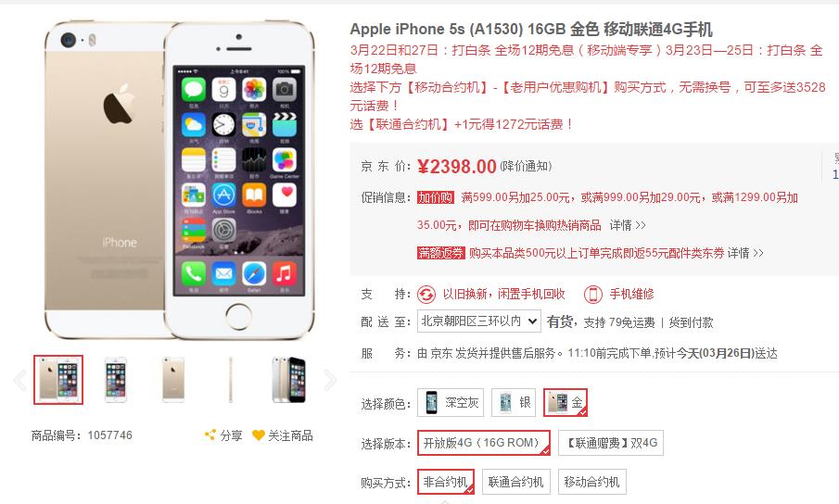Click the 降价通知 price drop notice link
The height and width of the screenshot is (504, 839).
tap(526, 166)
